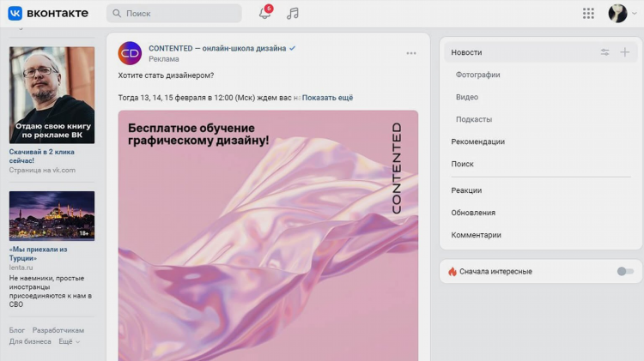Open the notifications bell icon
Image resolution: width=644 pixels, height=361 pixels.
coord(265,13)
